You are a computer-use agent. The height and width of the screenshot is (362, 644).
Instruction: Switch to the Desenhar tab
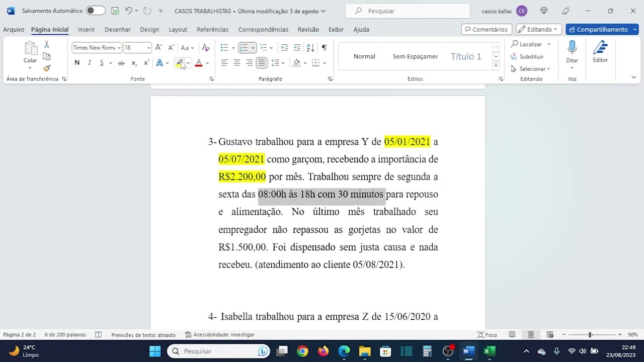click(x=118, y=30)
